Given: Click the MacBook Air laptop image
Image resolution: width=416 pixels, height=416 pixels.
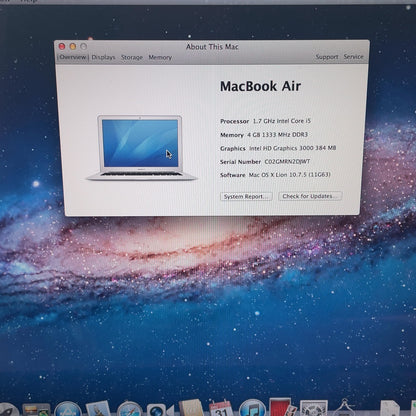Looking at the screenshot, I should pyautogui.click(x=141, y=148).
